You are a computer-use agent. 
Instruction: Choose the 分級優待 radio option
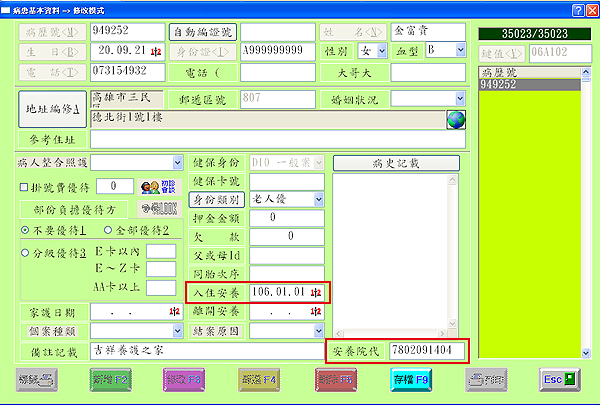tap(24, 253)
